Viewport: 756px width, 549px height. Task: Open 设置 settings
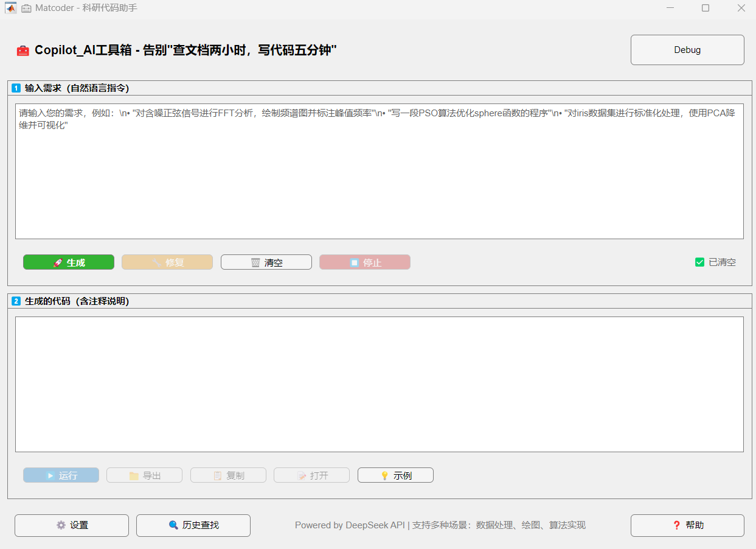[72, 525]
